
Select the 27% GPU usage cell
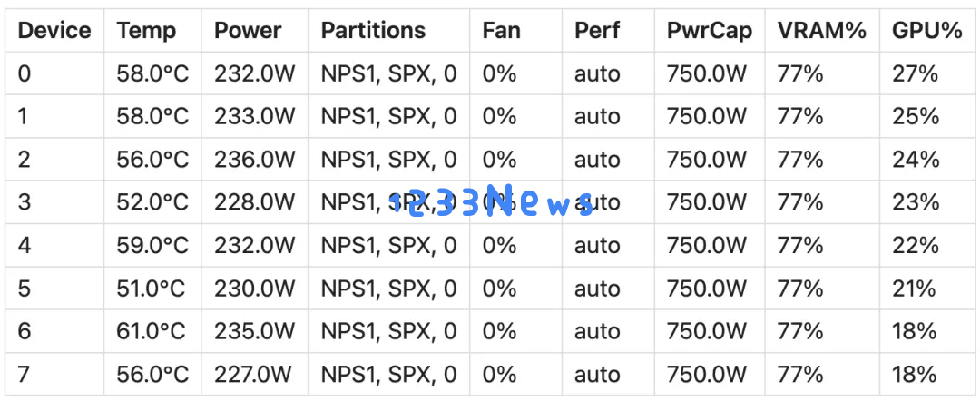coord(916,73)
